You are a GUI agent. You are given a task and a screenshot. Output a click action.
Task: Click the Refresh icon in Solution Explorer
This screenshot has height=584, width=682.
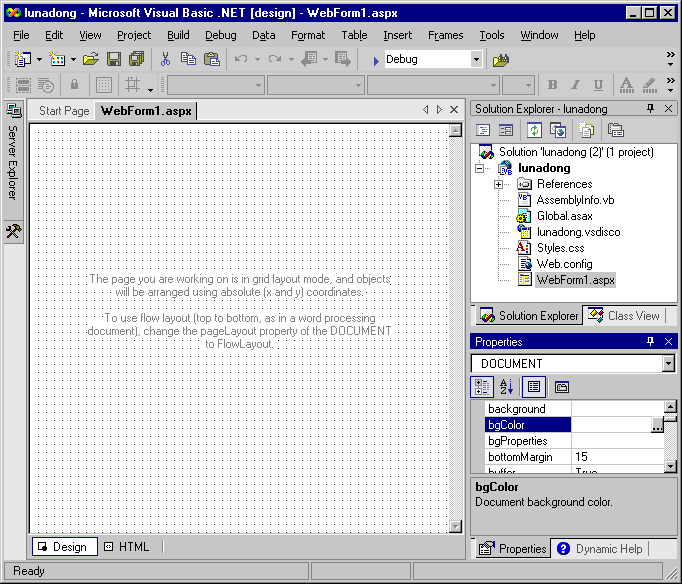534,130
